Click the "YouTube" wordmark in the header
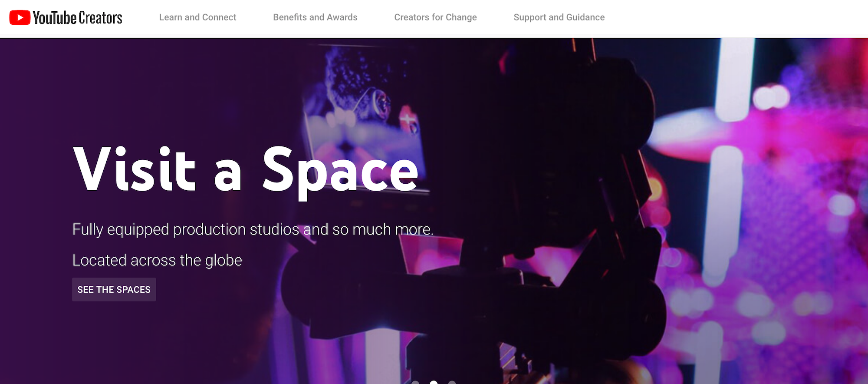 click(x=55, y=18)
